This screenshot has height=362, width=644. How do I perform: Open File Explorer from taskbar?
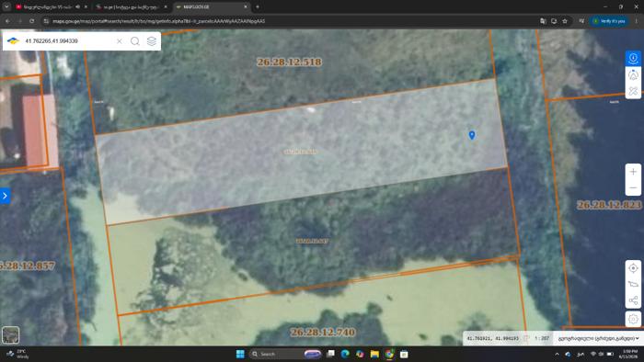374,354
